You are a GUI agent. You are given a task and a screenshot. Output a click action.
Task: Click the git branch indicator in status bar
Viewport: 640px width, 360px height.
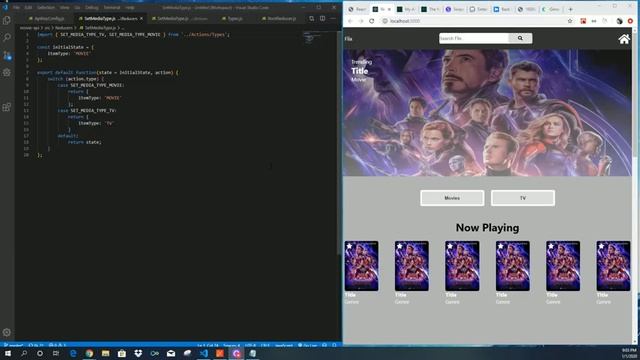13,345
